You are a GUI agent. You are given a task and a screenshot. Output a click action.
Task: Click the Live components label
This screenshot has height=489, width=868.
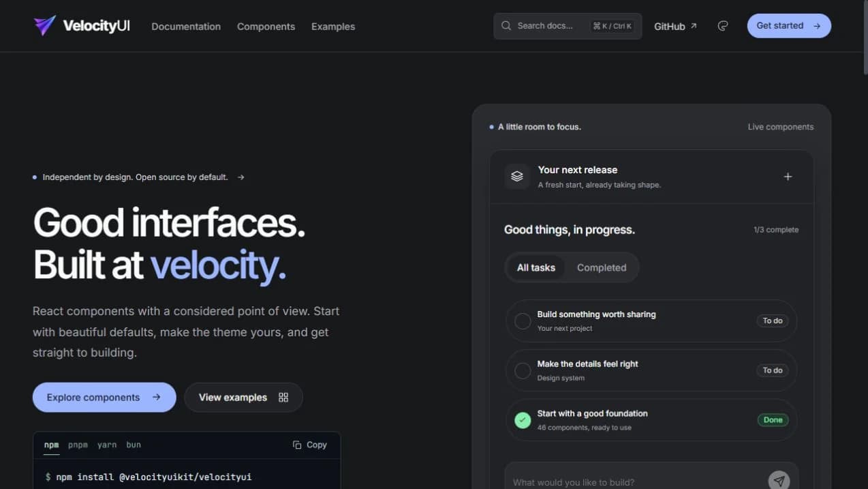pyautogui.click(x=780, y=127)
